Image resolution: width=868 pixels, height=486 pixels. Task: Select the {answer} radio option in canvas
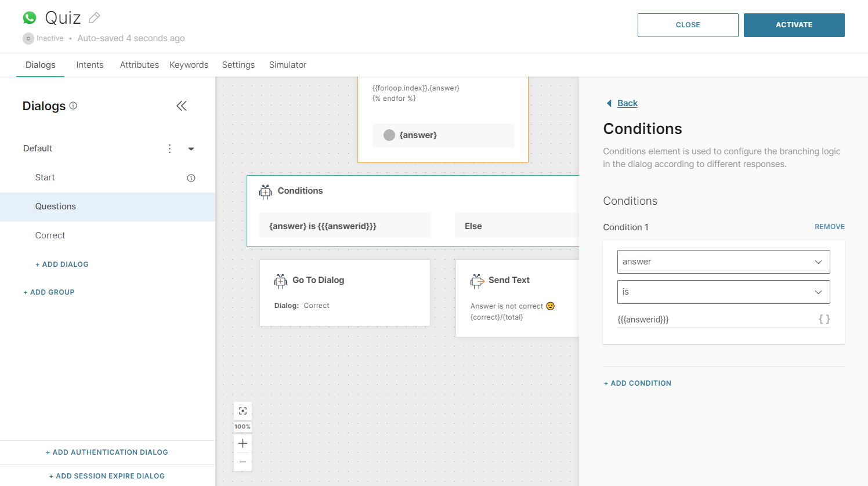point(389,135)
